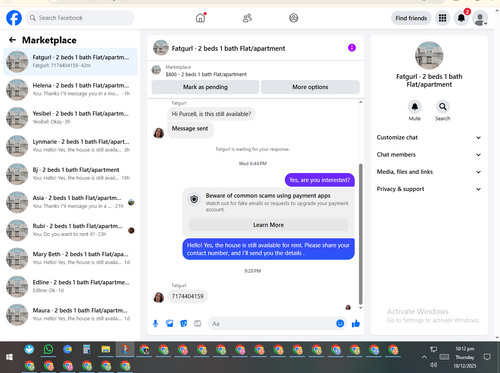Choose a sticker from composer

[x=184, y=323]
